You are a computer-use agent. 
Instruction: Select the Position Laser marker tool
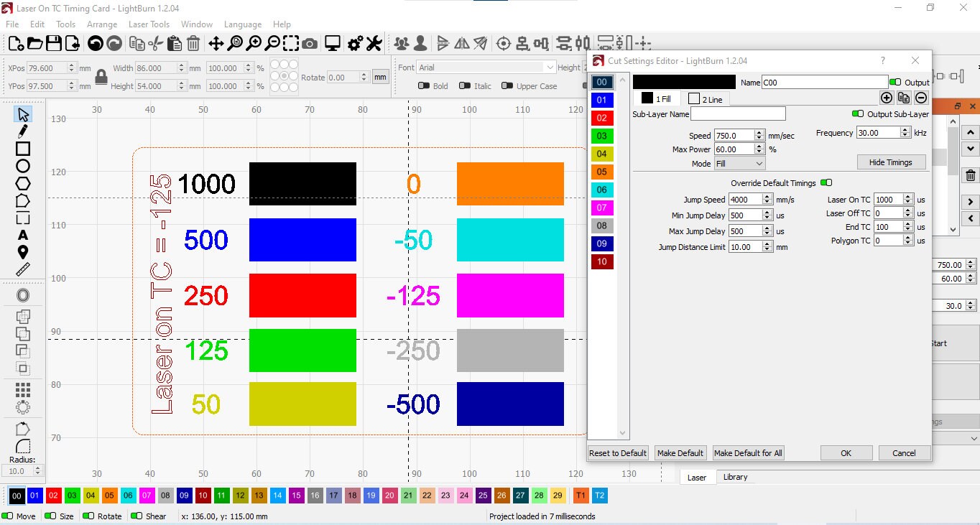click(23, 252)
